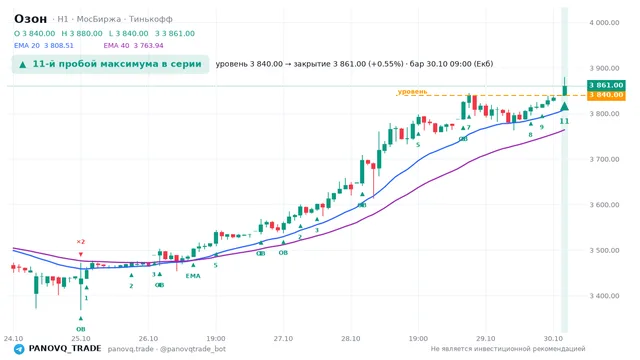Click the breakout marker numbered 8
This screenshot has height=360, width=640.
tap(531, 130)
